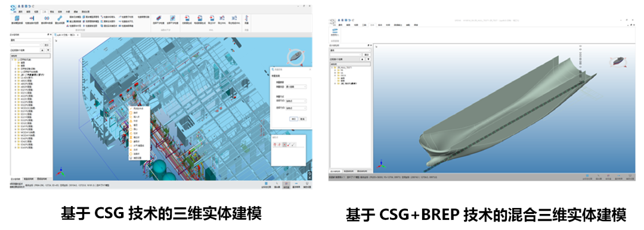
Task: Click the selective interference check ribbon icon
Action: [x=159, y=19]
